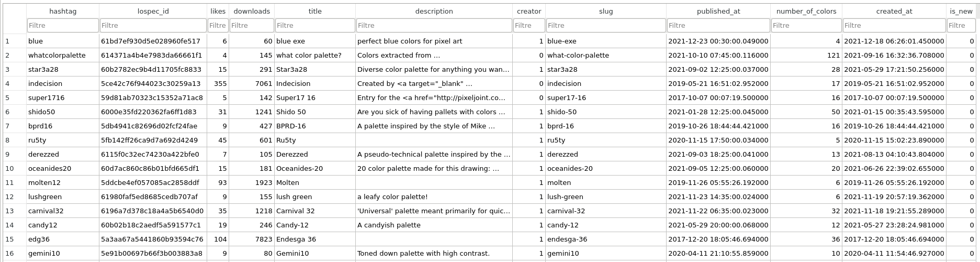The image size is (980, 262).
Task: Focus the hashtag filter field
Action: 63,25
